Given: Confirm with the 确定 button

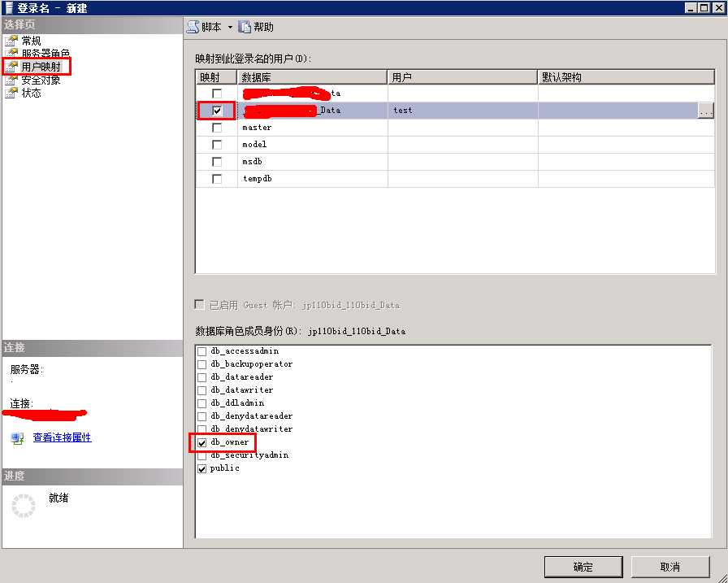Looking at the screenshot, I should [x=583, y=567].
